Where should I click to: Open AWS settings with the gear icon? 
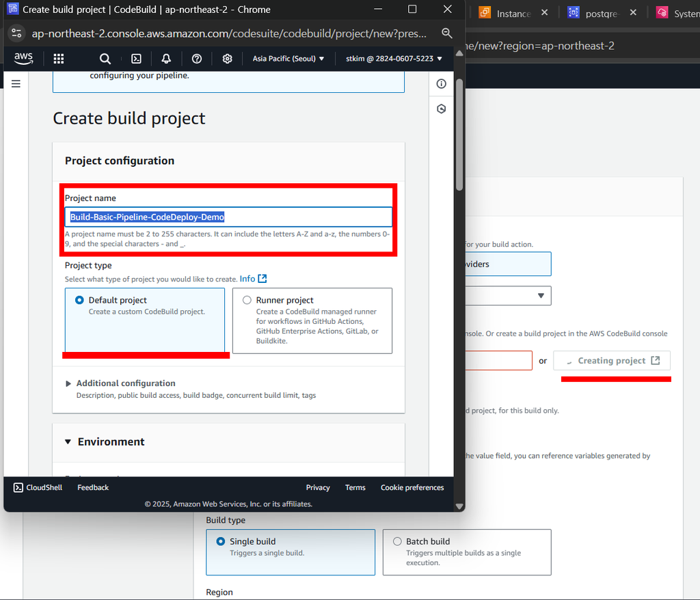pos(227,59)
